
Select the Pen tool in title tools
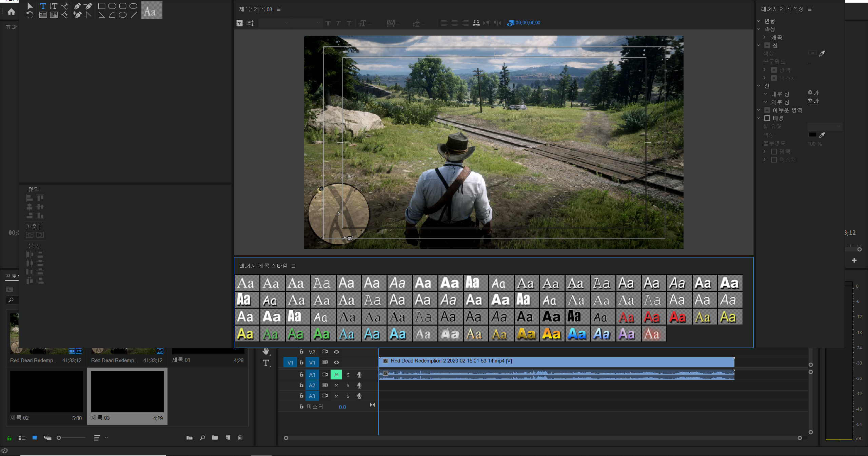[77, 6]
